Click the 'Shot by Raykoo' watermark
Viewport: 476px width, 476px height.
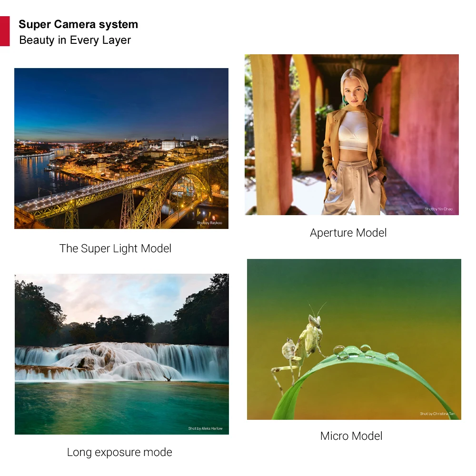209,223
